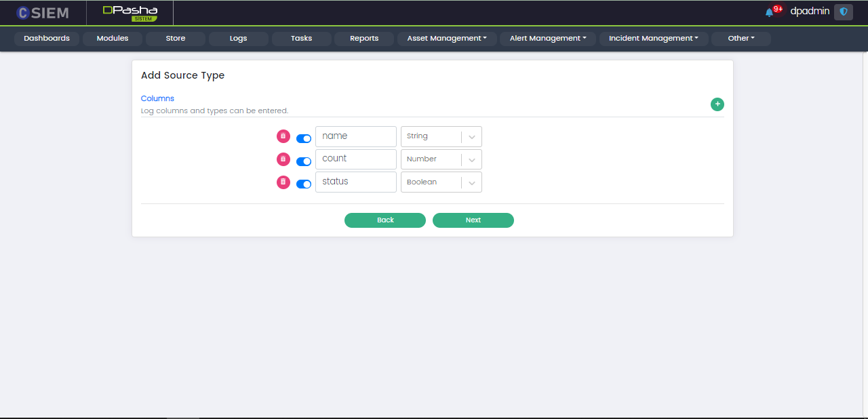This screenshot has width=868, height=419.
Task: Open the String type dropdown
Action: [x=441, y=136]
